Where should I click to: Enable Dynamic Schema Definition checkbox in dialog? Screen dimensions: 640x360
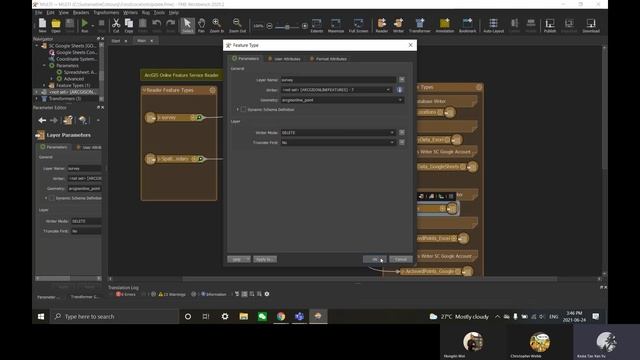click(244, 109)
